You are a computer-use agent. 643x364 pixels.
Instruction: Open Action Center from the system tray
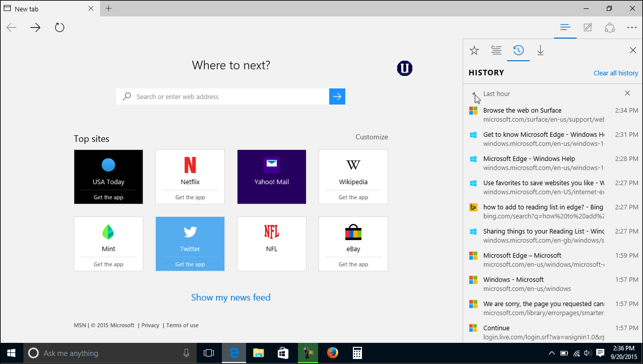click(600, 353)
